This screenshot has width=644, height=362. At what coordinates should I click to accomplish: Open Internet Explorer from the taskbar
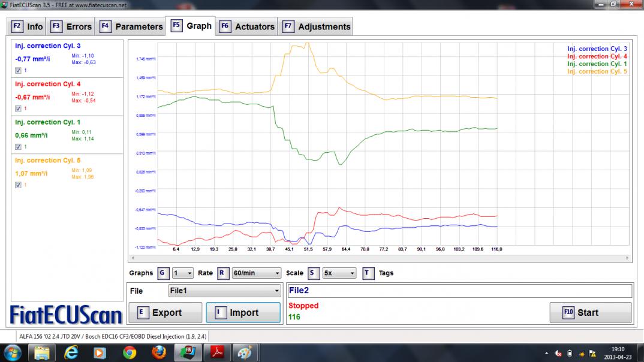[71, 352]
